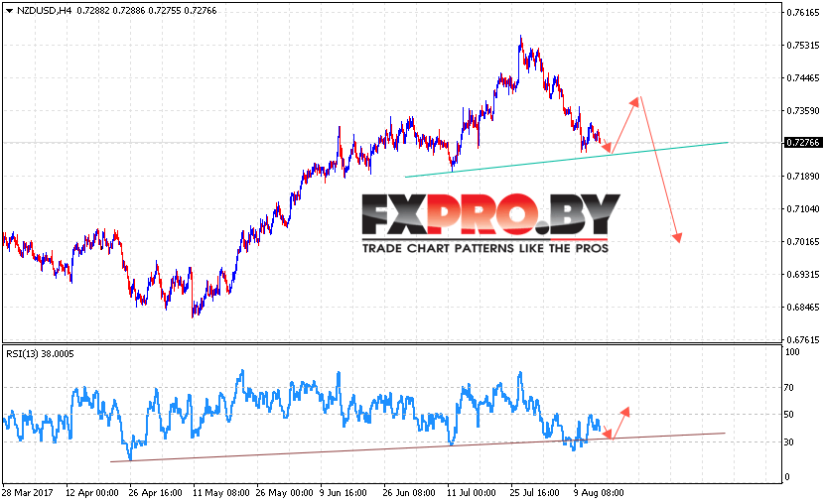Open the chart menu triangle beside NZDUSD,H4
This screenshot has width=824, height=504.
9,11
